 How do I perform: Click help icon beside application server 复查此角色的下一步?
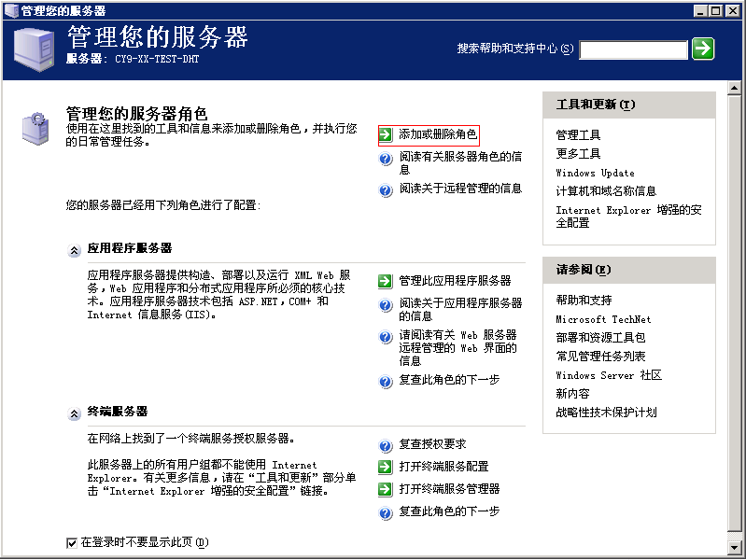click(386, 382)
